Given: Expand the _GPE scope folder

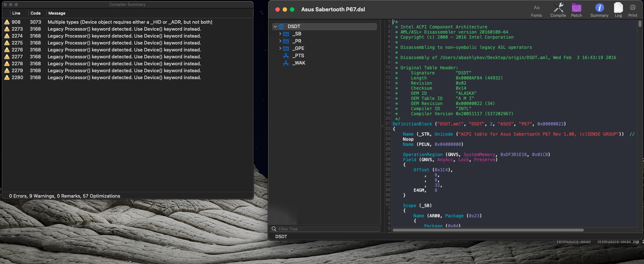Looking at the screenshot, I should (x=280, y=48).
